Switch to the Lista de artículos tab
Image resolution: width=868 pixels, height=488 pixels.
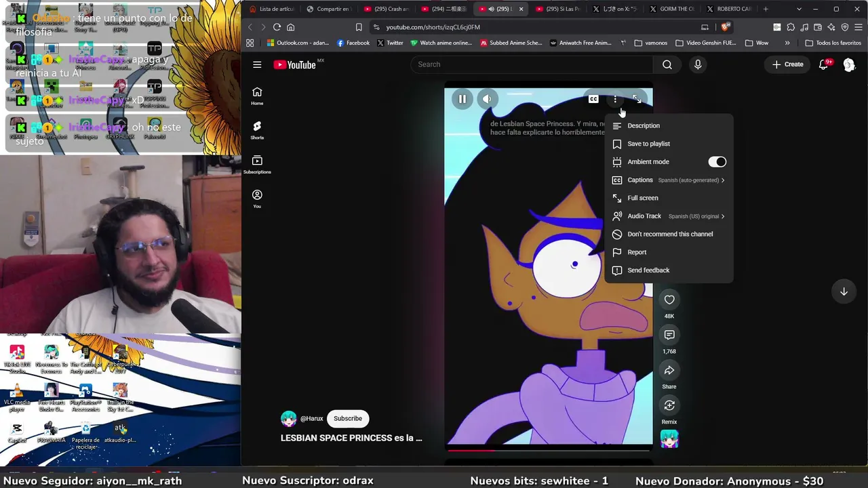pos(271,9)
